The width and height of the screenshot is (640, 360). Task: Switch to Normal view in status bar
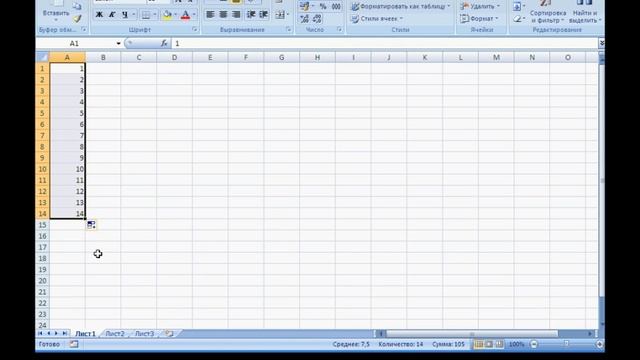pyautogui.click(x=478, y=344)
